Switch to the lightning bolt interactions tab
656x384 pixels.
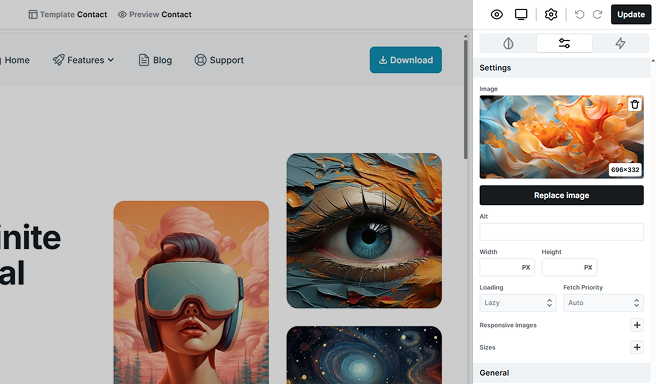[x=620, y=43]
